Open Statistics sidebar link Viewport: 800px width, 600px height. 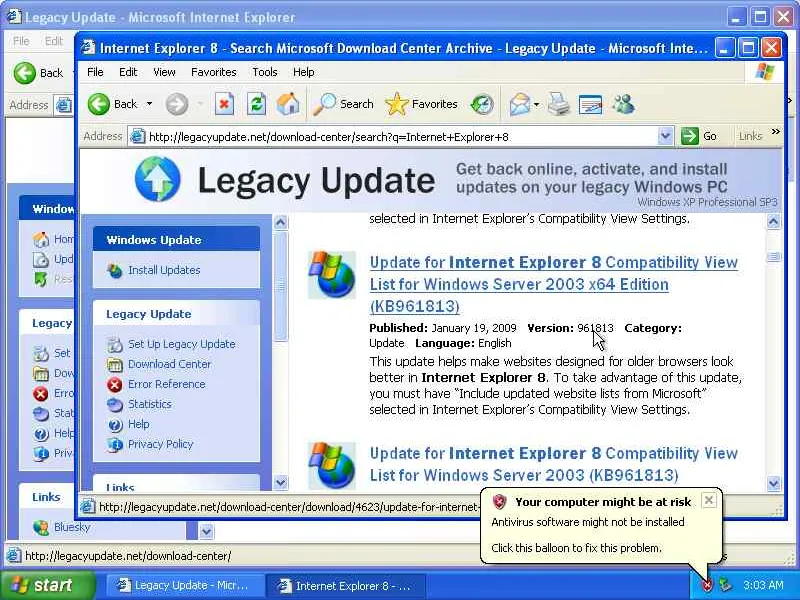click(x=149, y=404)
